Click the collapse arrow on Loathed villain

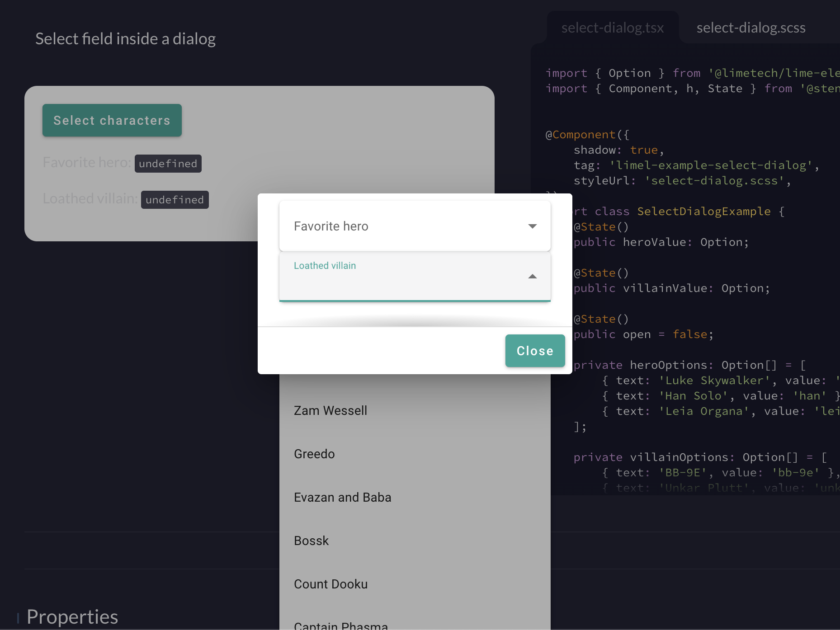[x=533, y=276]
